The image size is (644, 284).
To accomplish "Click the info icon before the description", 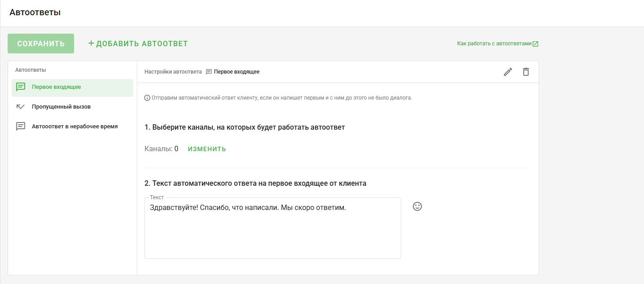I will point(147,98).
